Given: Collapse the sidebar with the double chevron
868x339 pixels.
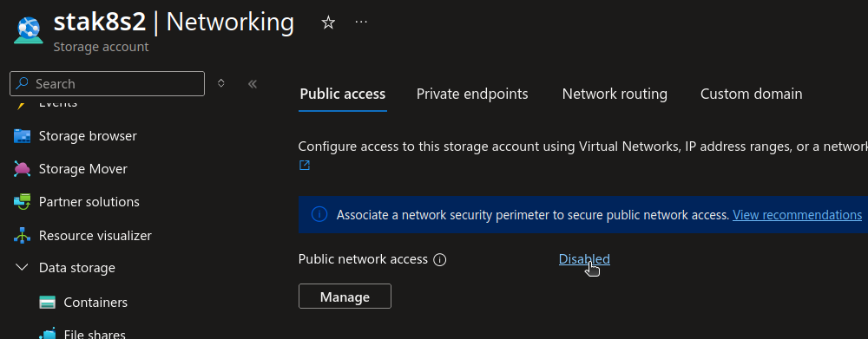Looking at the screenshot, I should tap(253, 83).
